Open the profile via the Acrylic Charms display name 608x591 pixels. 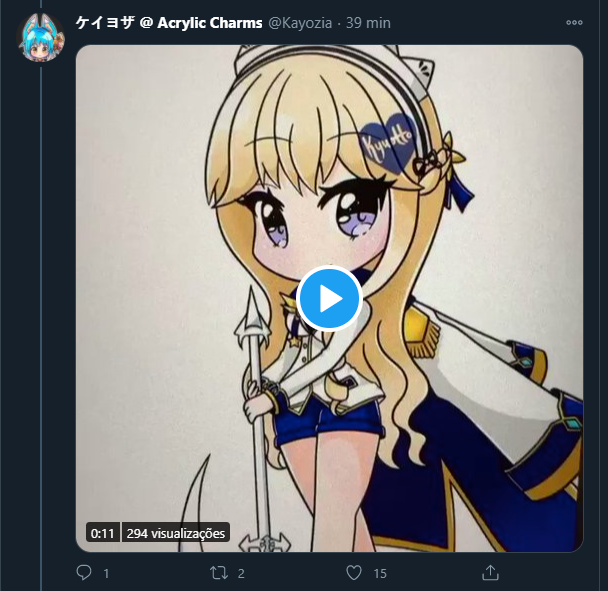[x=169, y=23]
